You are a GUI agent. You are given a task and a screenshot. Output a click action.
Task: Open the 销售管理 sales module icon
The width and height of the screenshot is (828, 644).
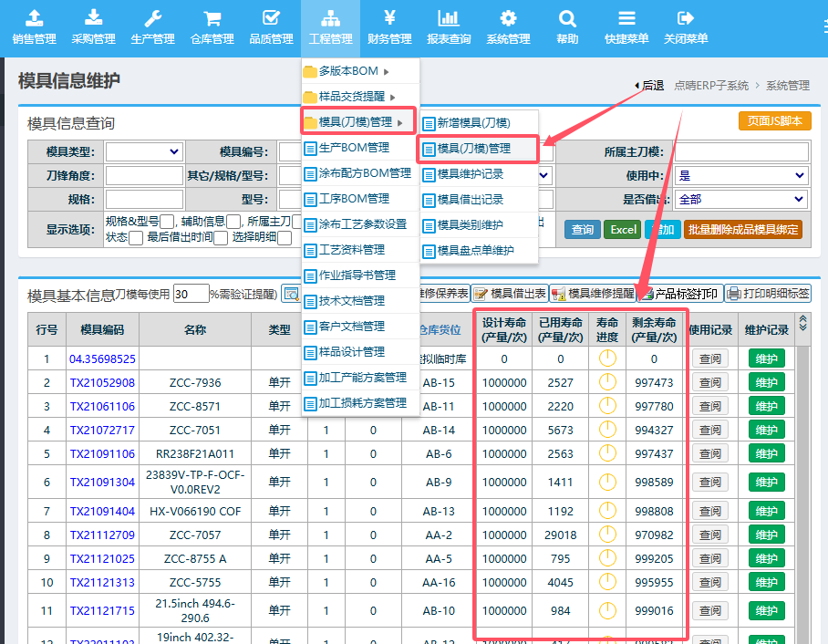tap(34, 19)
